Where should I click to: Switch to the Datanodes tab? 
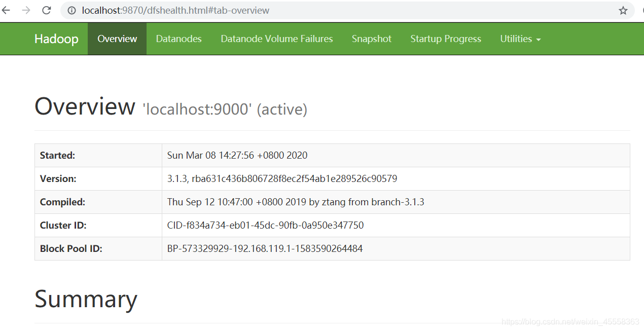tap(178, 39)
